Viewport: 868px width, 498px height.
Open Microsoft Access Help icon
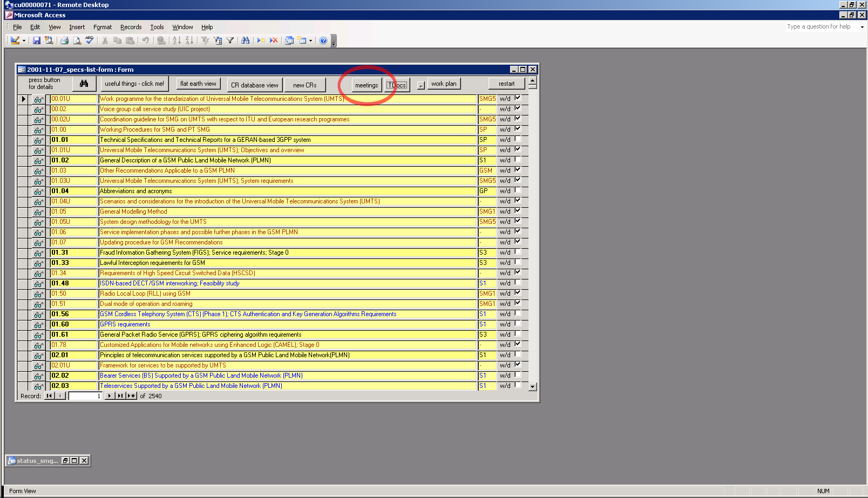[323, 40]
